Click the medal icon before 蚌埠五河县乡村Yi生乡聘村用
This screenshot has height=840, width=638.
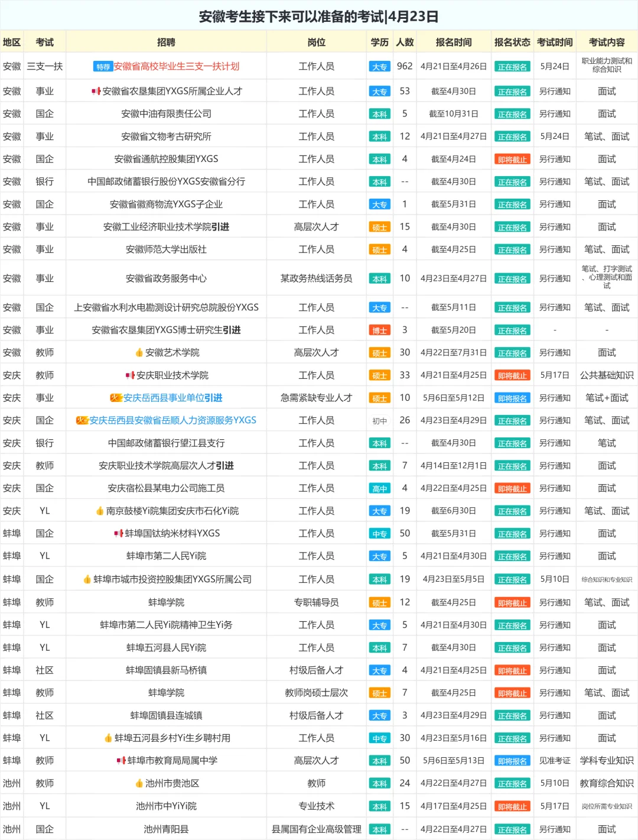[107, 738]
